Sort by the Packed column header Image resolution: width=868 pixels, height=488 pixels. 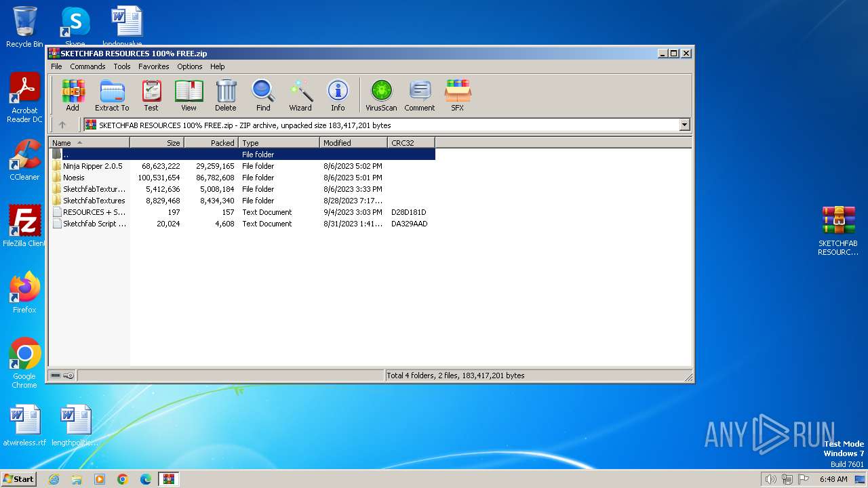[211, 143]
